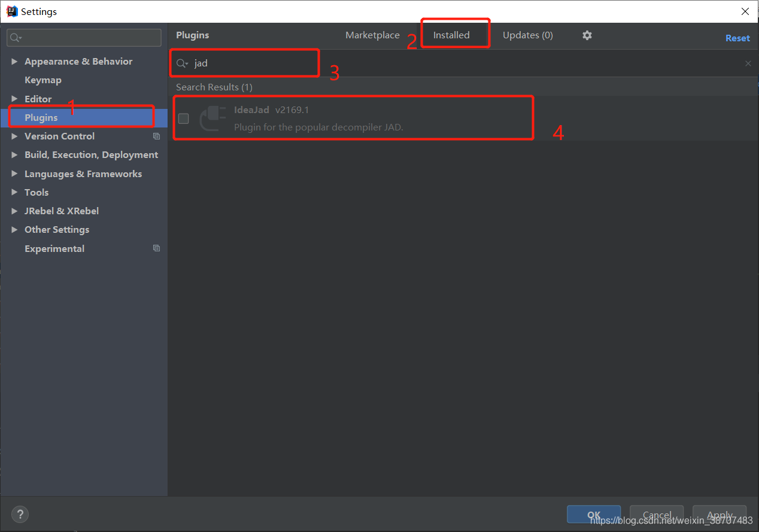
Task: Click the Apply button
Action: pyautogui.click(x=719, y=515)
